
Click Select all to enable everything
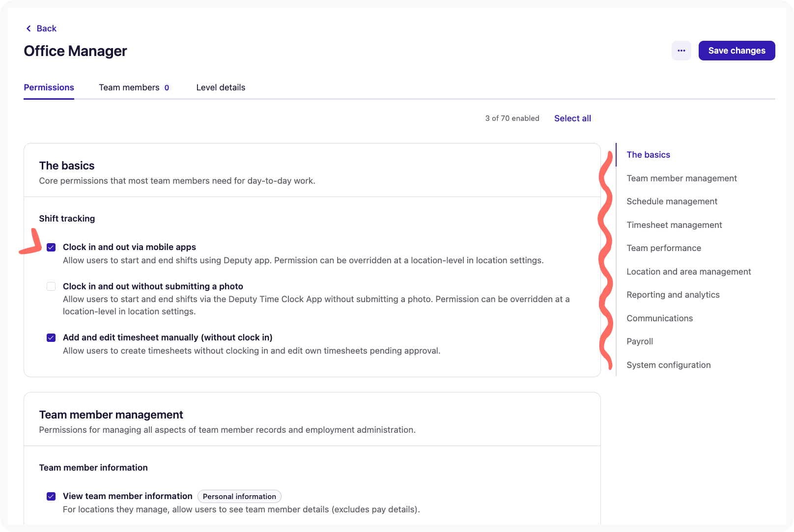pyautogui.click(x=572, y=118)
